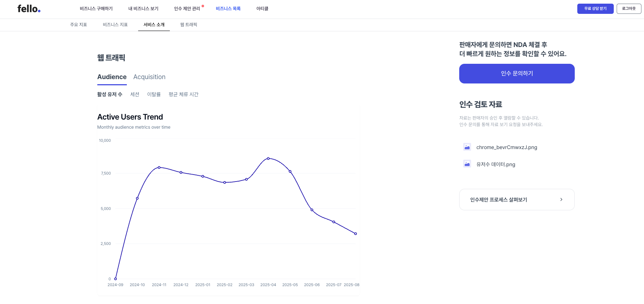Open the 비즈니스 구매하기 menu
The image size is (644, 304).
pos(96,8)
